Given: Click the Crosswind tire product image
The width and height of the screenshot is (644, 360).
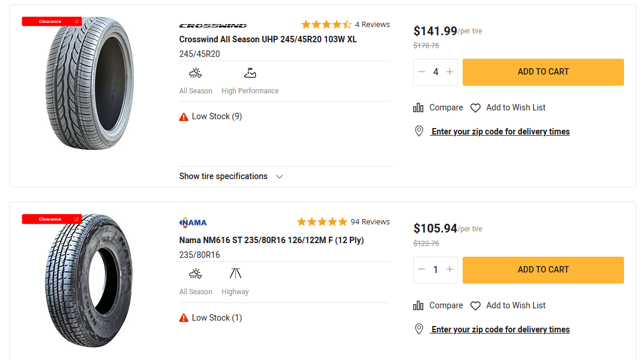Looking at the screenshot, I should (89, 83).
